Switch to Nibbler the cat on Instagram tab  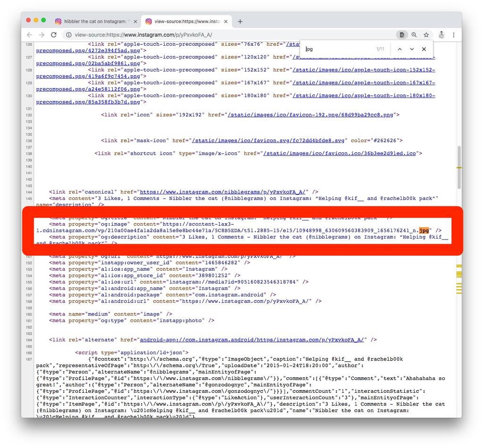pyautogui.click(x=95, y=21)
